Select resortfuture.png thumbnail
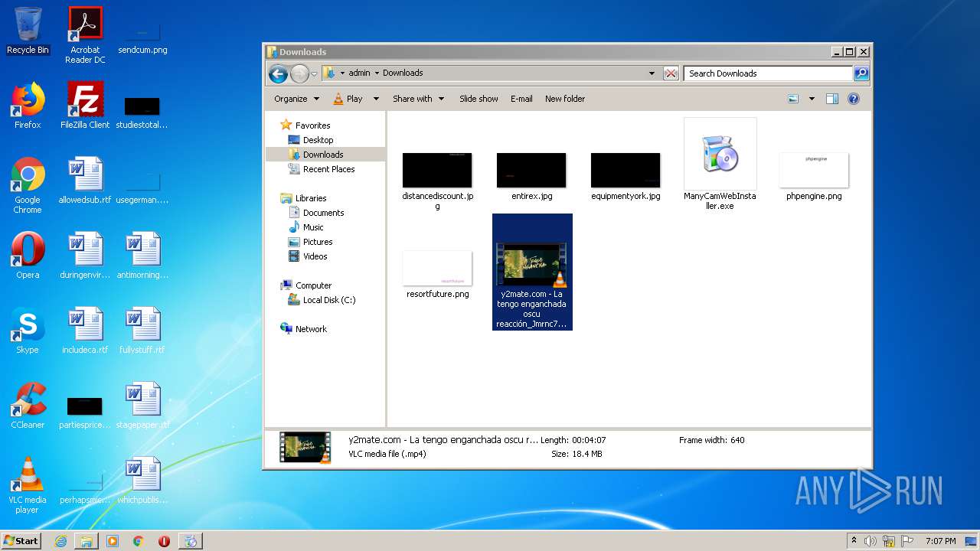 coord(437,274)
